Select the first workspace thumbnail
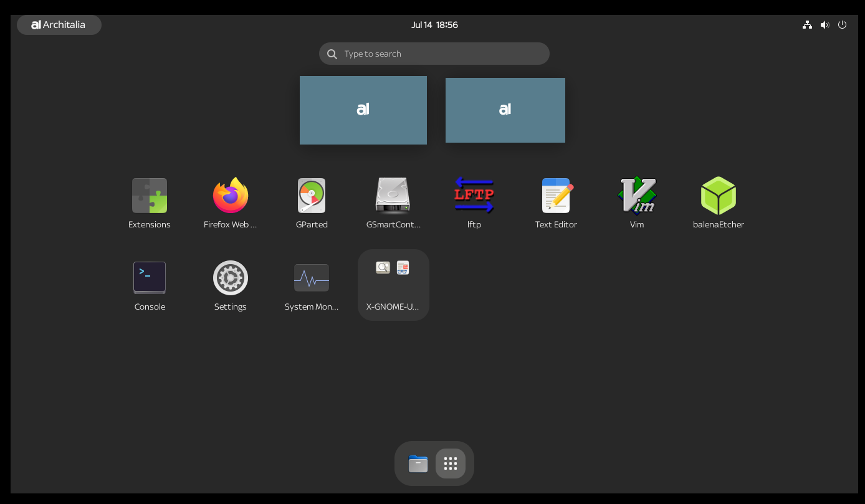This screenshot has width=865, height=504. click(363, 110)
